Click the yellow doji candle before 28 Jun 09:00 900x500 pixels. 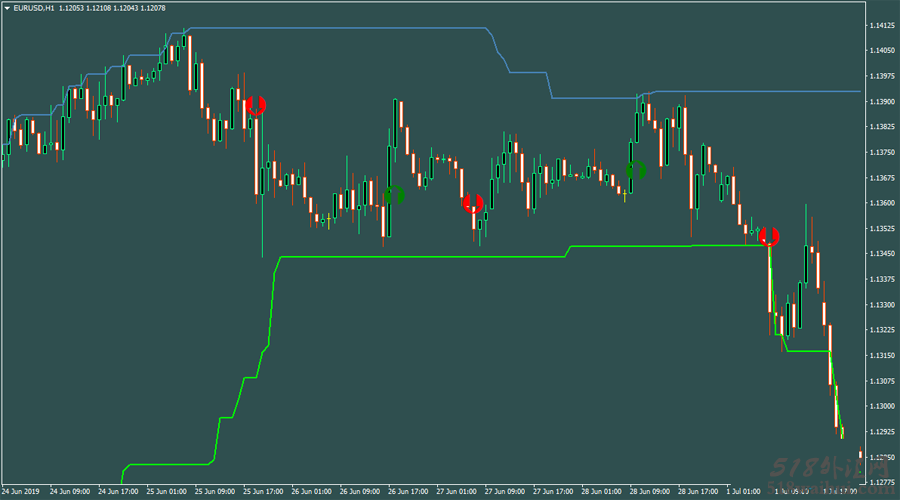pos(624,196)
